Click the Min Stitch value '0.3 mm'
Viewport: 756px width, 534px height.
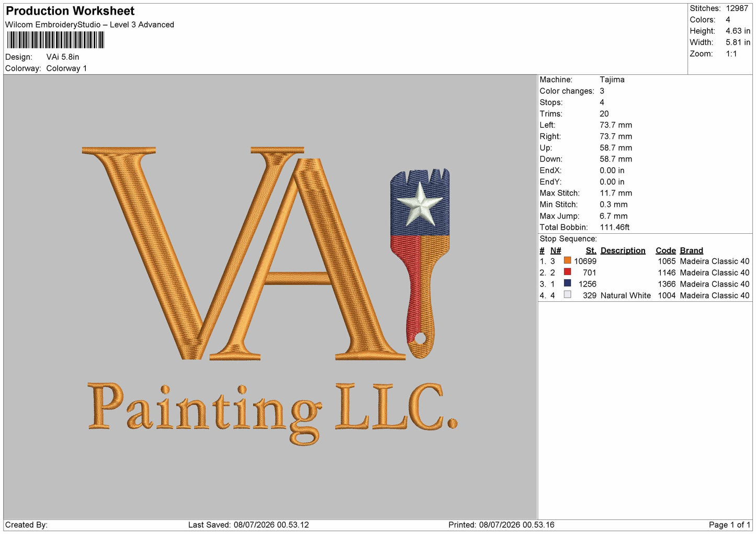(614, 204)
